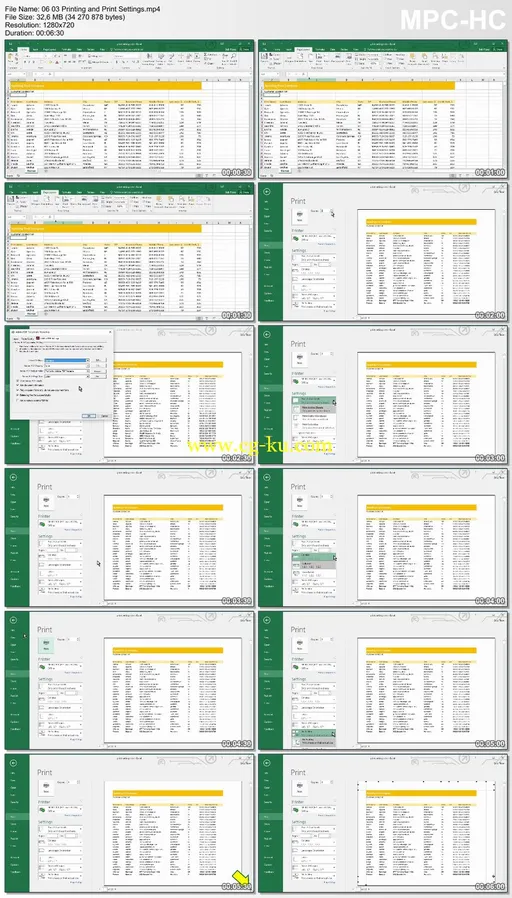This screenshot has height=898, width=512.
Task: Select the Home ribbon tab in 00:00:30 frame
Action: pyautogui.click(x=23, y=49)
